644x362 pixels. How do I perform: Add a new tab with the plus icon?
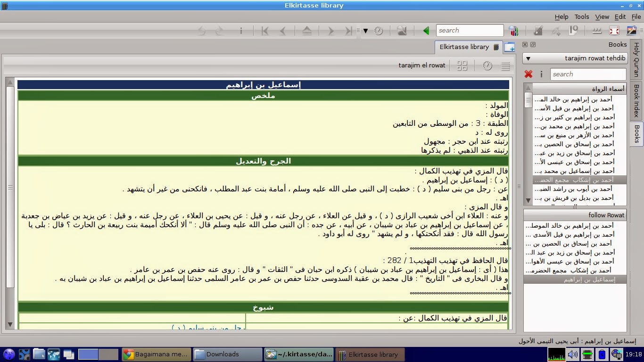(509, 47)
